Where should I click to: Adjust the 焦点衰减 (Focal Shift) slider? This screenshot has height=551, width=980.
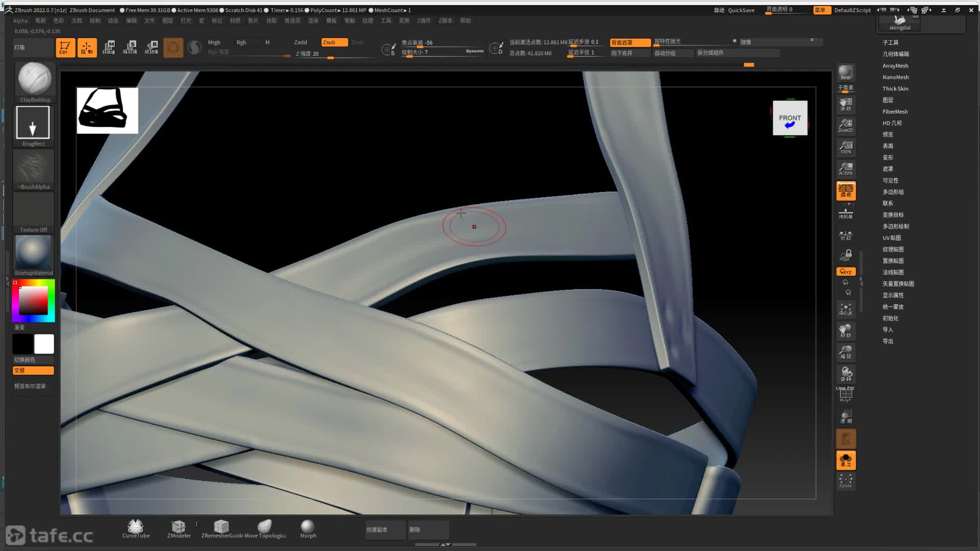pos(442,42)
